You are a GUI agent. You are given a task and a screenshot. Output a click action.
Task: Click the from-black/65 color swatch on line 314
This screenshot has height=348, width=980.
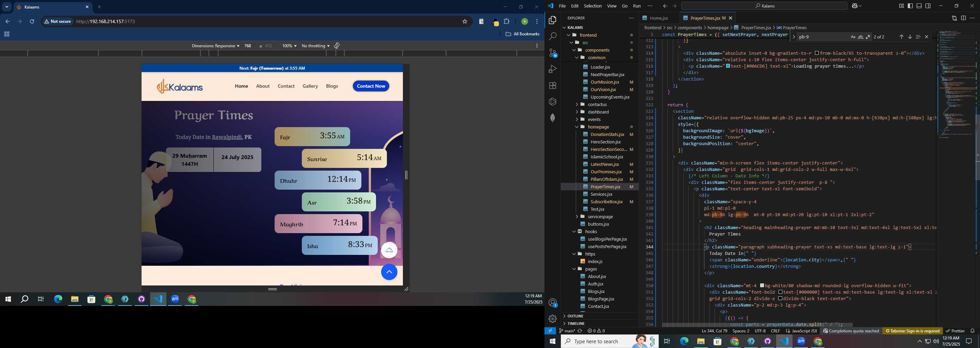(x=817, y=53)
